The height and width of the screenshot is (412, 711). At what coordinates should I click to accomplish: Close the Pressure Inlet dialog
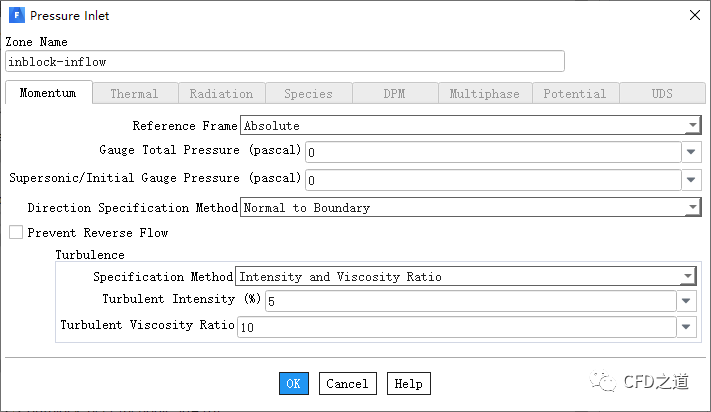tap(694, 15)
